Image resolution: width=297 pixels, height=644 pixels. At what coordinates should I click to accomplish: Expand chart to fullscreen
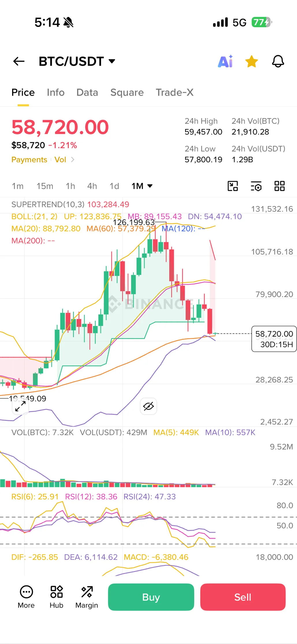[x=20, y=406]
